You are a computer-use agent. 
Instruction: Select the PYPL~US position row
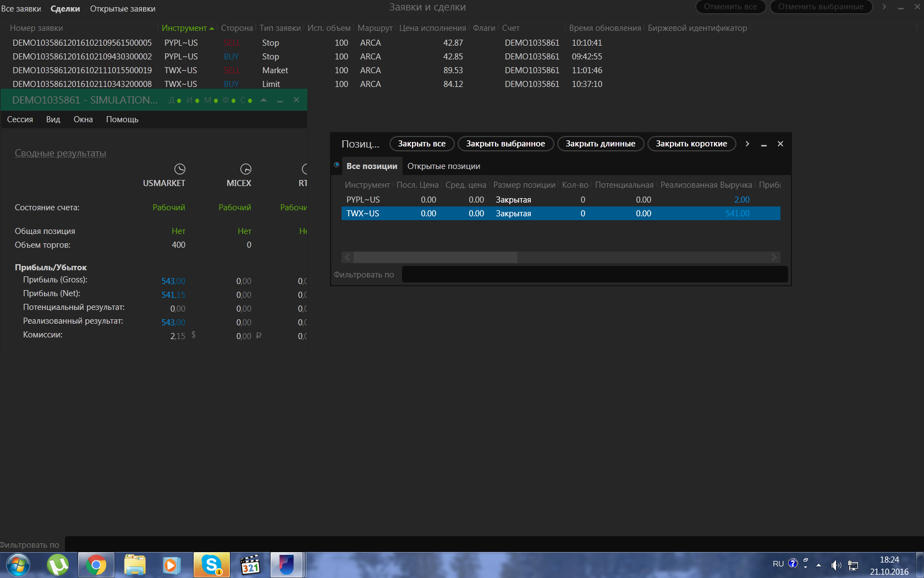tap(560, 200)
